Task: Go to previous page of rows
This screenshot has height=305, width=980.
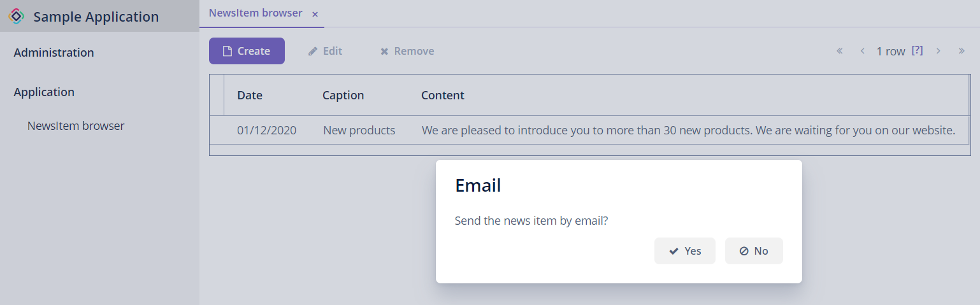Action: click(x=862, y=51)
